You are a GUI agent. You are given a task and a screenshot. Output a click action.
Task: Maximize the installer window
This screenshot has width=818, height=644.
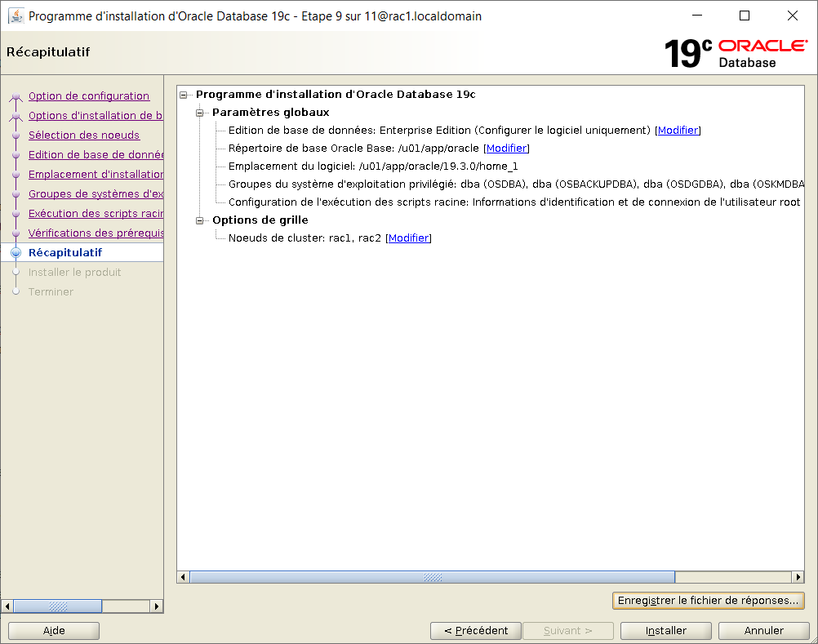click(x=745, y=16)
